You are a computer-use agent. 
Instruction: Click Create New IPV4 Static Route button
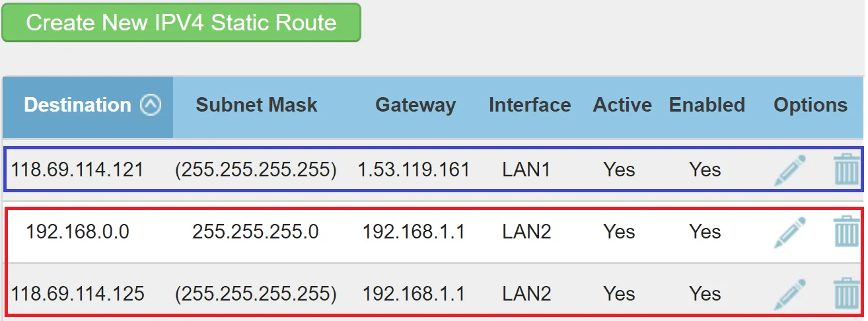pyautogui.click(x=181, y=22)
